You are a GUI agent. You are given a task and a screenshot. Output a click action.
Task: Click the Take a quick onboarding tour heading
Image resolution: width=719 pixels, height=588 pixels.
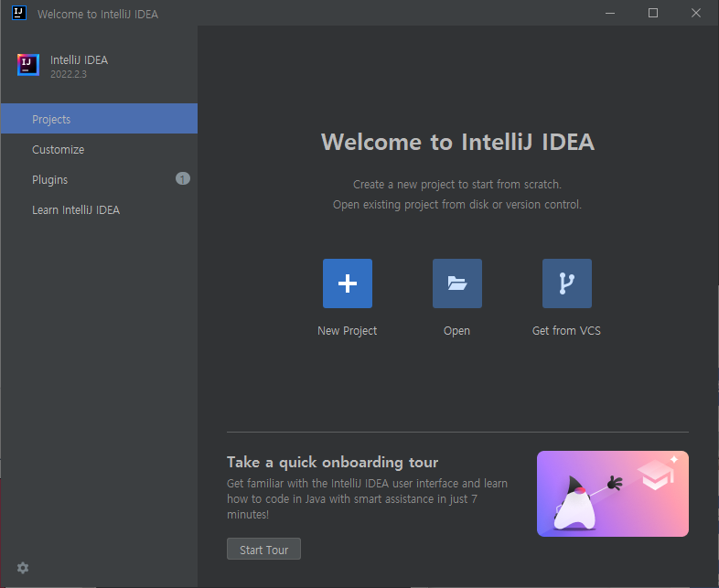click(332, 463)
